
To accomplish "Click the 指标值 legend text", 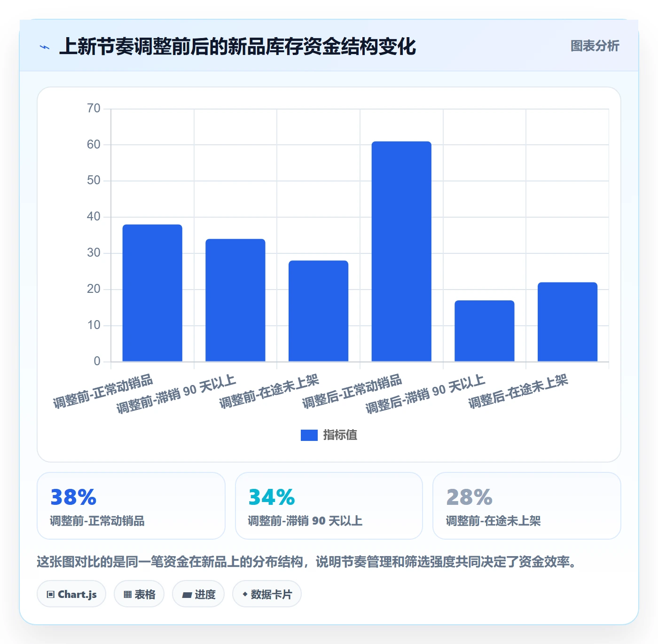I will click(340, 435).
